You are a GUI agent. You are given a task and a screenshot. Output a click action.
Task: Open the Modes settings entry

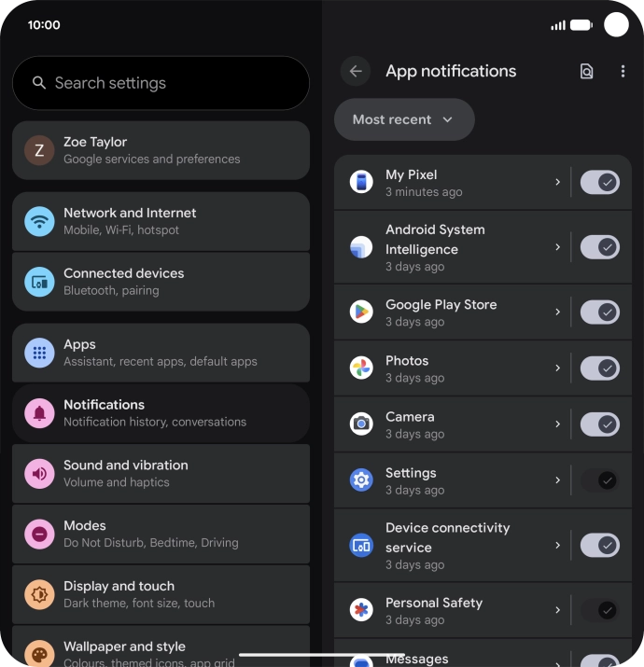[x=161, y=534]
